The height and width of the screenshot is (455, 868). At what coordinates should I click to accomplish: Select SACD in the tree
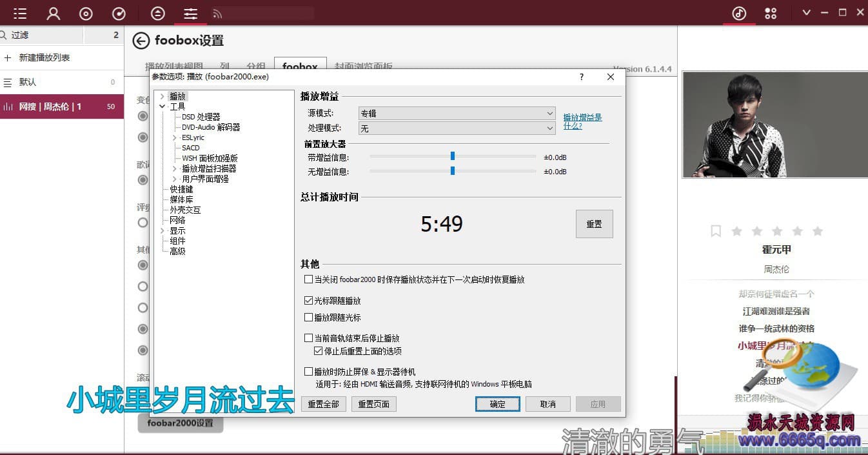point(191,148)
